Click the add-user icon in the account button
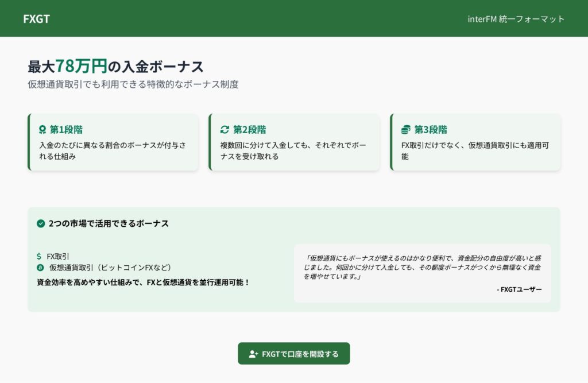This screenshot has width=588, height=383. (x=253, y=354)
